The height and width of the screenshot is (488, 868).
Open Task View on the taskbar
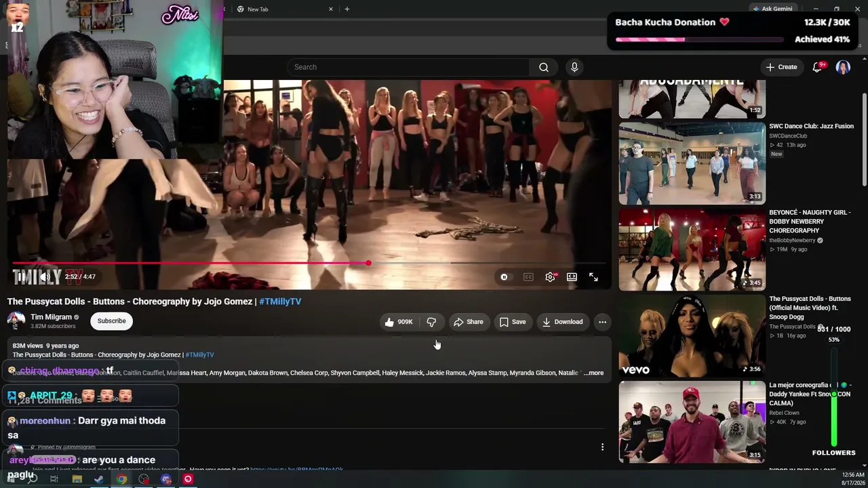(x=54, y=479)
